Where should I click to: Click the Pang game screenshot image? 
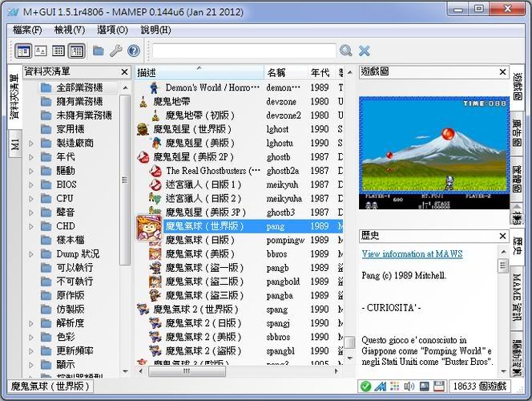pyautogui.click(x=434, y=153)
